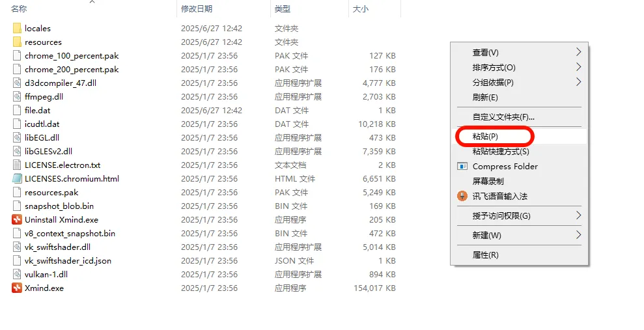This screenshot has width=644, height=330.
Task: Click the icudtl.dat file icon
Action: [17, 124]
